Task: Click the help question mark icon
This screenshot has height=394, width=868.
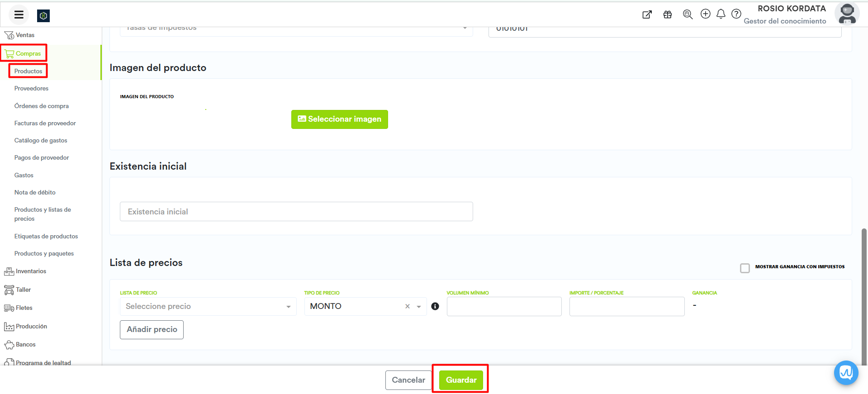Action: pyautogui.click(x=736, y=14)
